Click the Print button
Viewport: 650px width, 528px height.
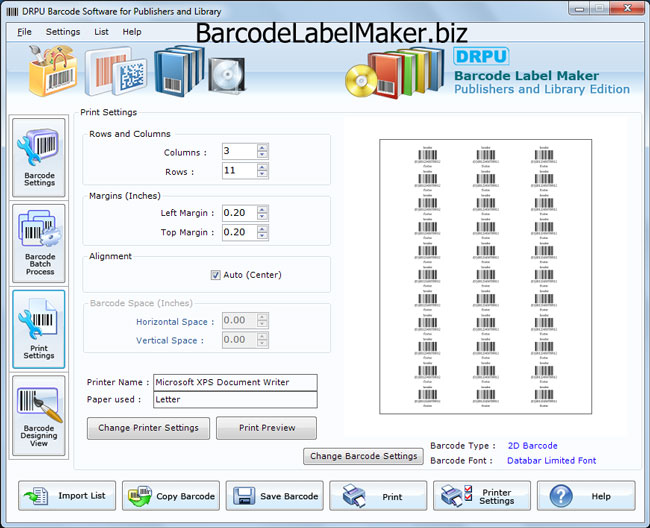(x=378, y=496)
